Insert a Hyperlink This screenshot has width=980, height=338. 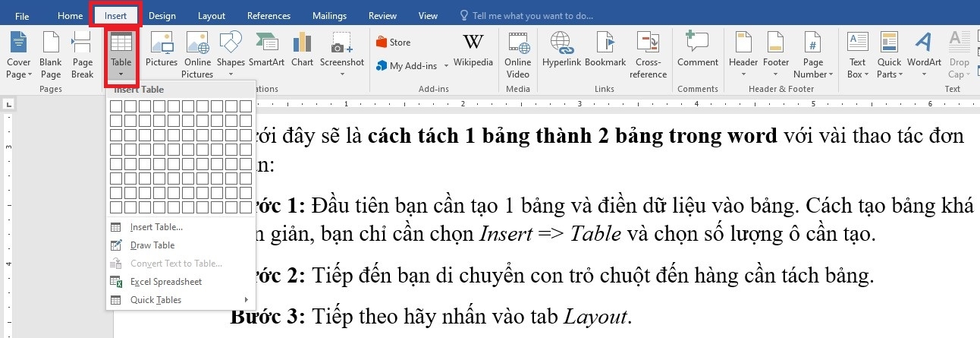tap(561, 49)
